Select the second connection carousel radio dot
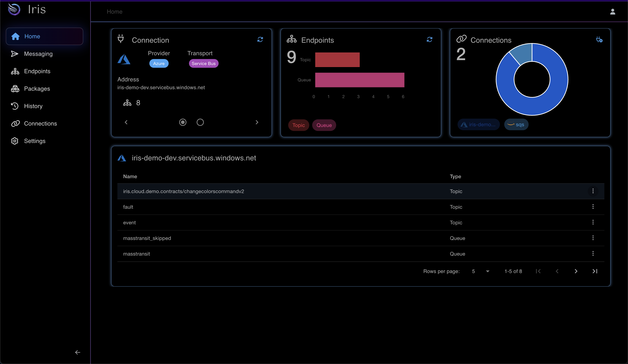The image size is (628, 364). coord(200,122)
